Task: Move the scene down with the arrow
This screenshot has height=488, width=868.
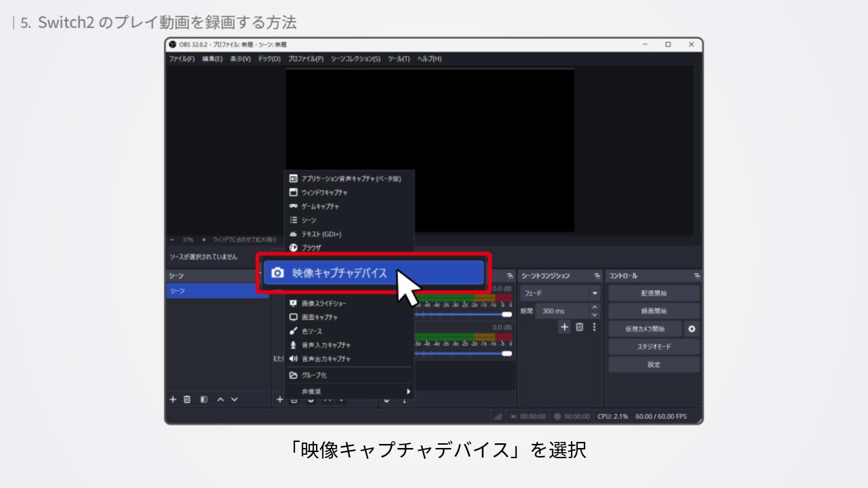Action: coord(235,399)
